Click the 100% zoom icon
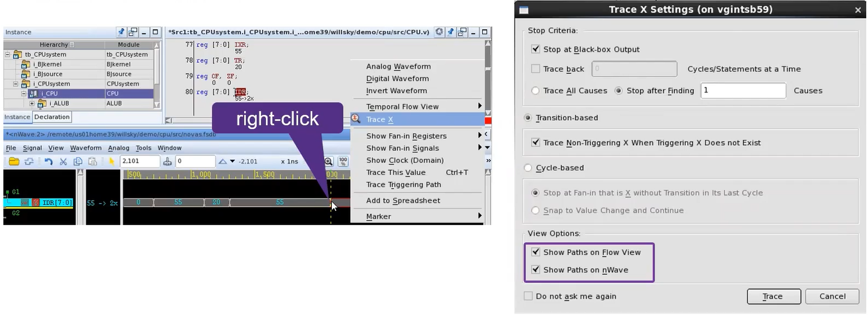This screenshot has width=868, height=315. [343, 162]
